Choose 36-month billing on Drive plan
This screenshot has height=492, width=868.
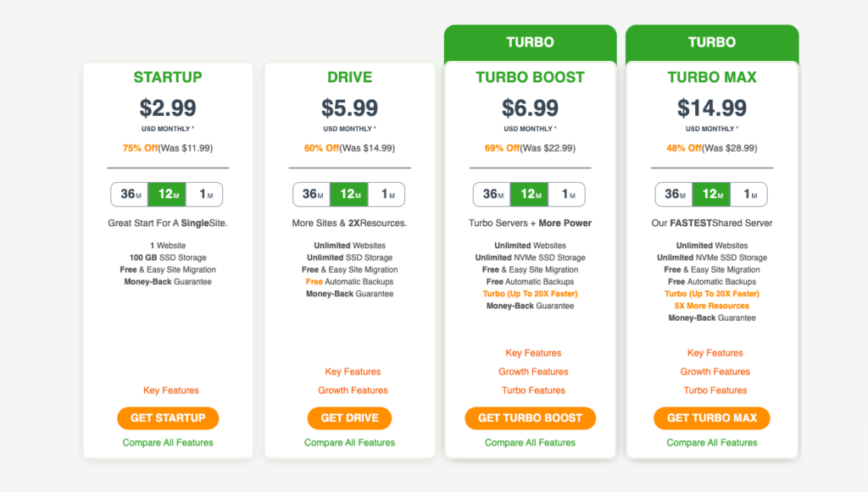click(x=312, y=195)
